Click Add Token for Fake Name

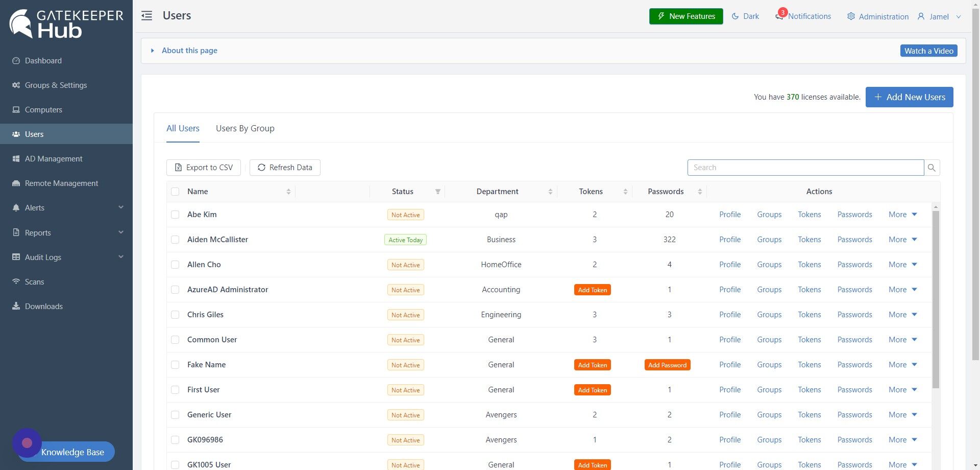(593, 365)
